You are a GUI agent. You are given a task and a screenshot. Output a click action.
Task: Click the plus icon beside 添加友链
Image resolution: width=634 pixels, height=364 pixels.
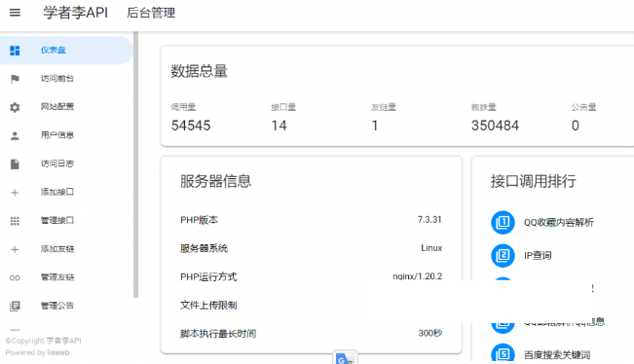pyautogui.click(x=15, y=249)
